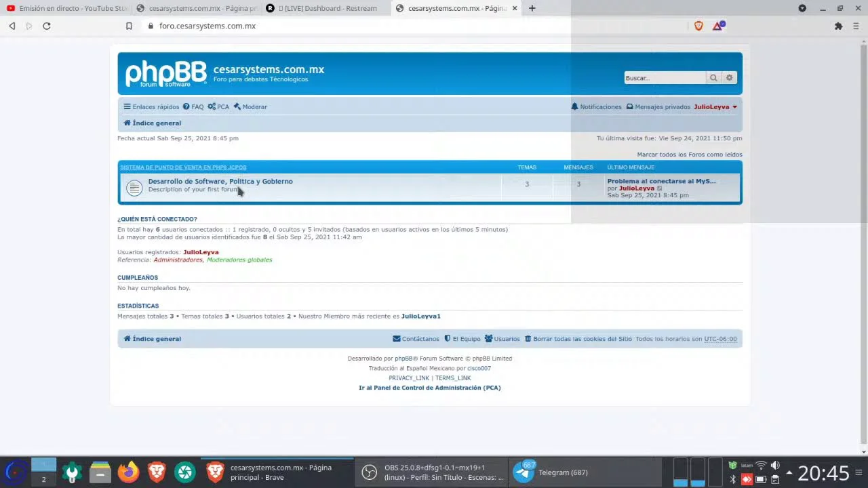Image resolution: width=868 pixels, height=488 pixels.
Task: Close the active cesarsystems.com.mx tab
Action: click(x=515, y=8)
